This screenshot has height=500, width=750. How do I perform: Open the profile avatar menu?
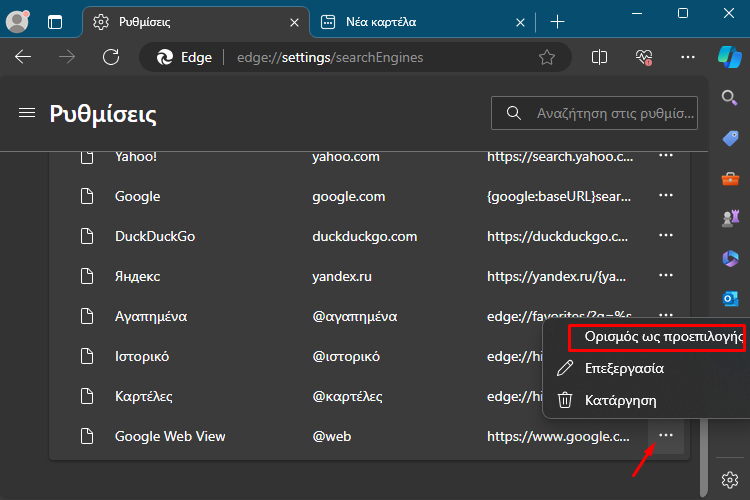(17, 22)
